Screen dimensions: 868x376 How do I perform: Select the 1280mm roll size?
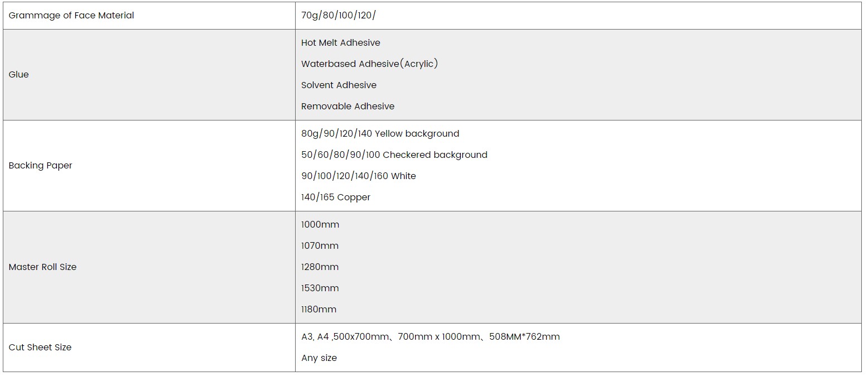[x=320, y=267]
